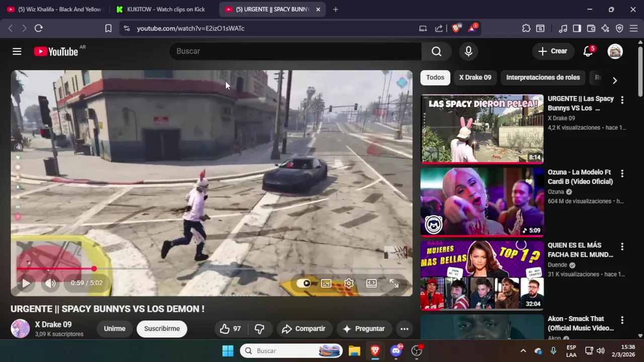Play the video
Screen dimensions: 644x362
(x=26, y=283)
